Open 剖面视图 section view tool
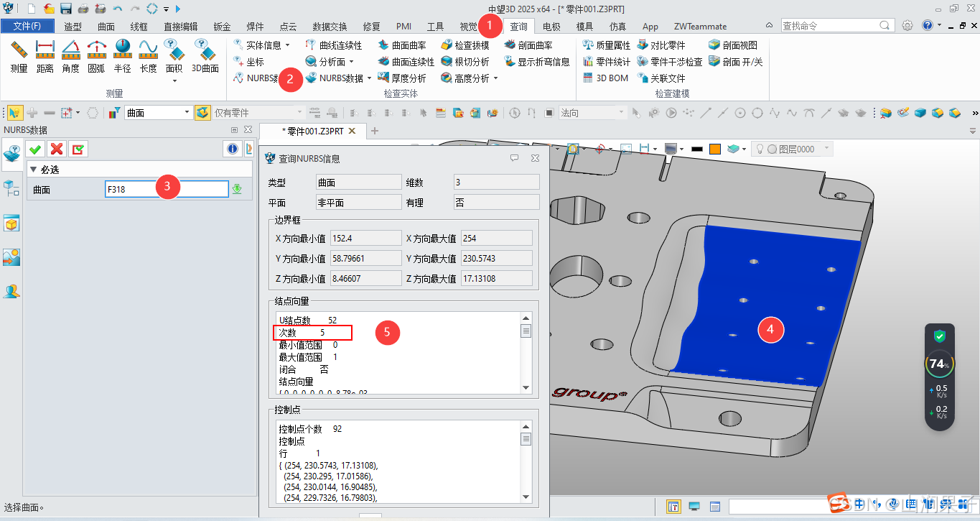The image size is (980, 521). [733, 45]
